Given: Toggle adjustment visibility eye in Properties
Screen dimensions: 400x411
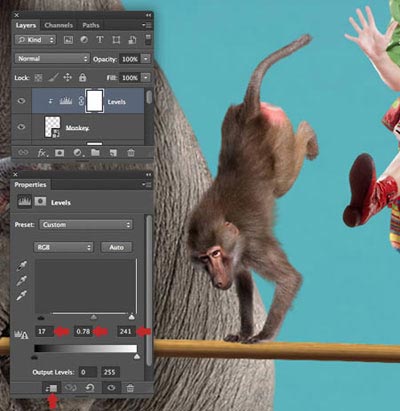Looking at the screenshot, I should 111,388.
